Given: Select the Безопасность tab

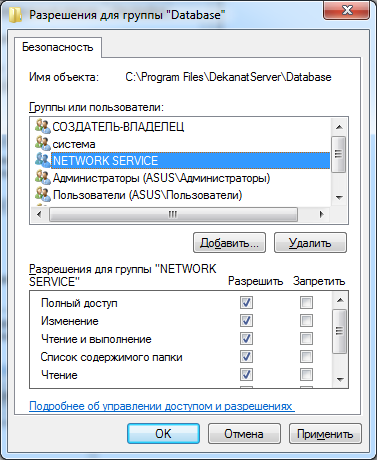Looking at the screenshot, I should click(58, 47).
